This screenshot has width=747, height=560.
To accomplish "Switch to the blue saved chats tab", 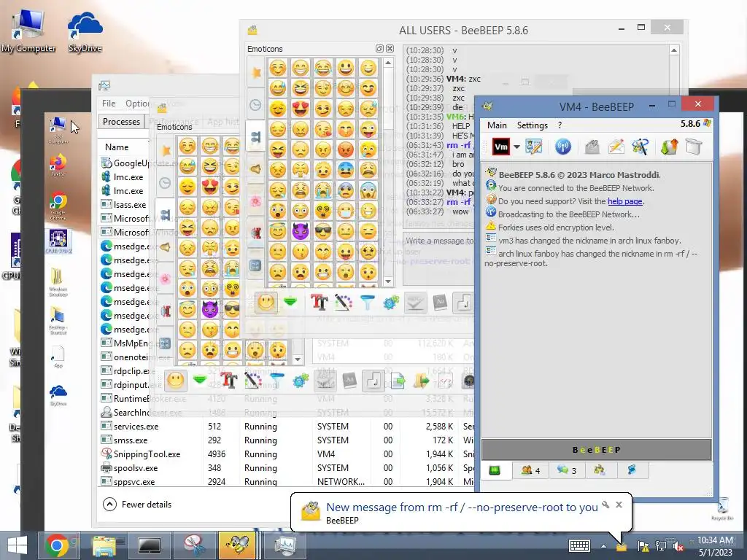I will [x=632, y=470].
